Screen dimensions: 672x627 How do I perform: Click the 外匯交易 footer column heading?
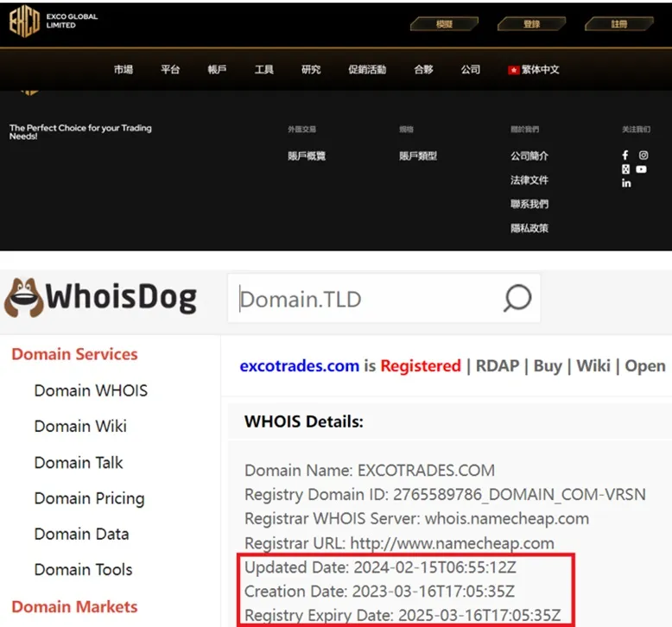[301, 129]
